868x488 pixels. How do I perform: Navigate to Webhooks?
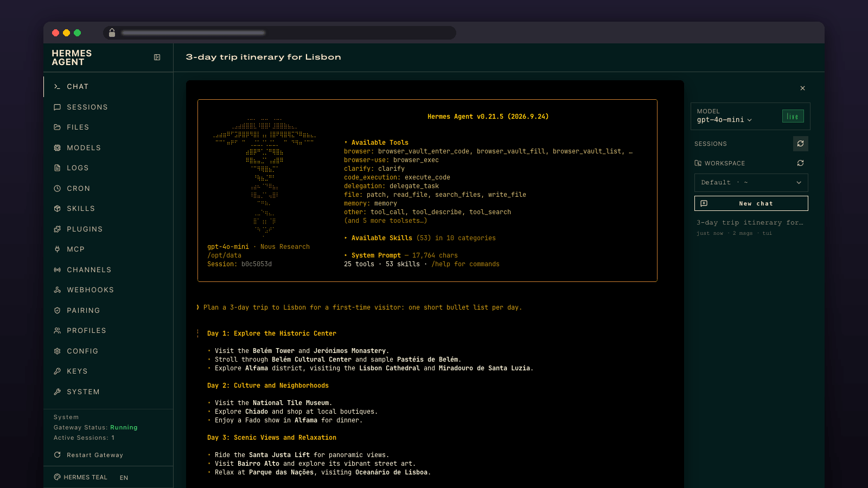click(108, 290)
